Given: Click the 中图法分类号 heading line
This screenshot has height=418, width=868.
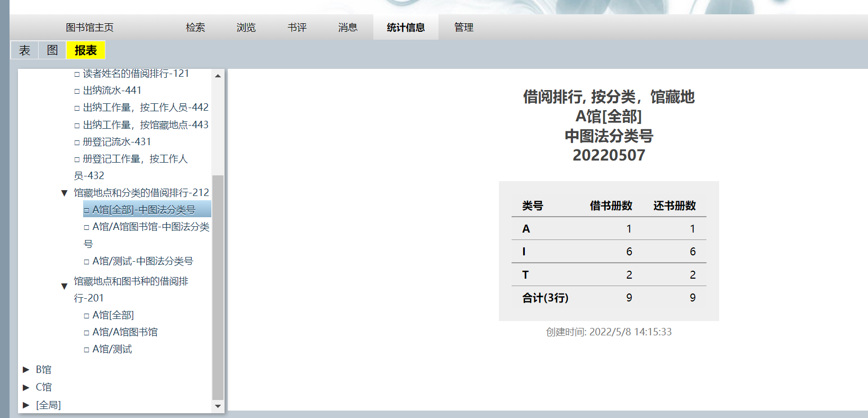Looking at the screenshot, I should 609,136.
